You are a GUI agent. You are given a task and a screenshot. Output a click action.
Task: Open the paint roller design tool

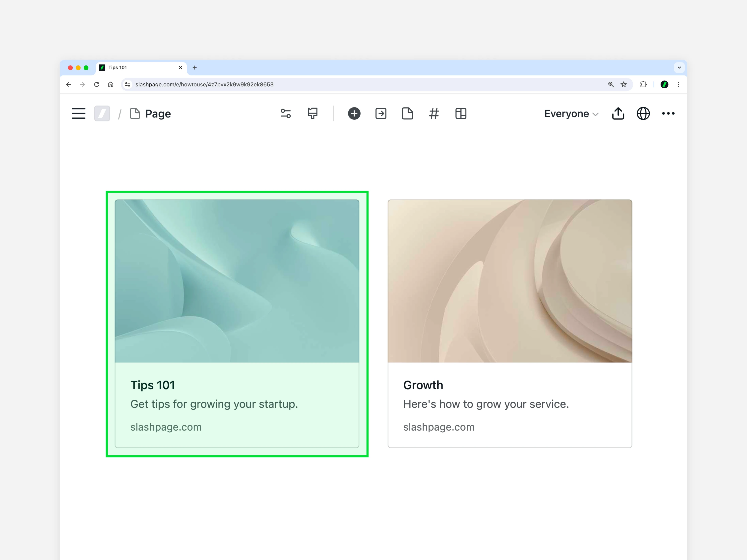[x=313, y=113]
